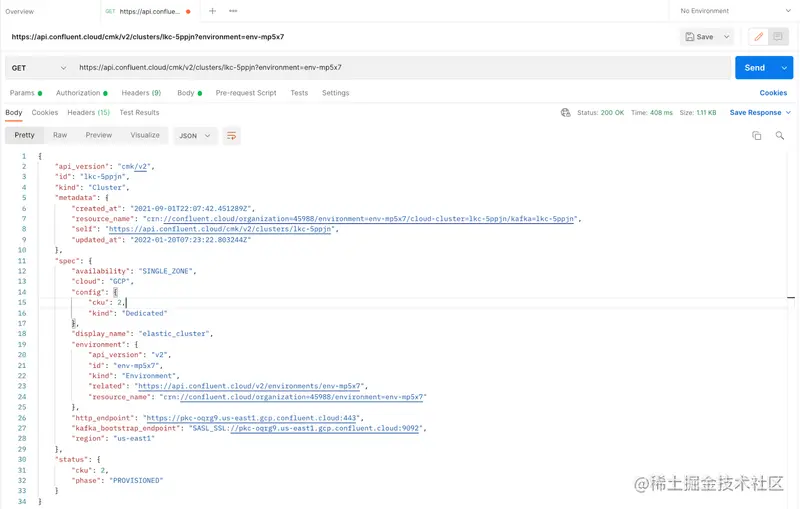Copy the response body with copy icon
Viewport: 800px width, 509px height.
[x=757, y=136]
